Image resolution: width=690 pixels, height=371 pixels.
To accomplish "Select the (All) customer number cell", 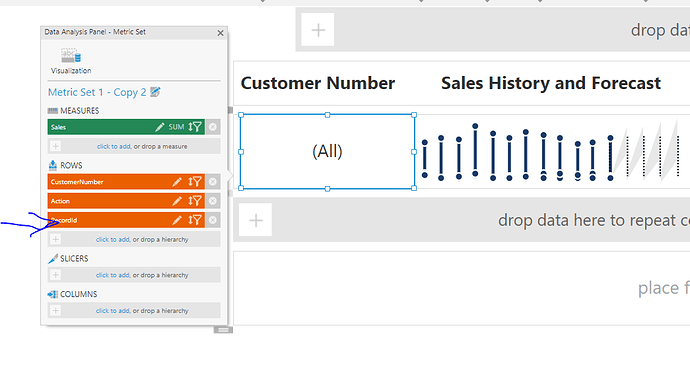I will 327,152.
